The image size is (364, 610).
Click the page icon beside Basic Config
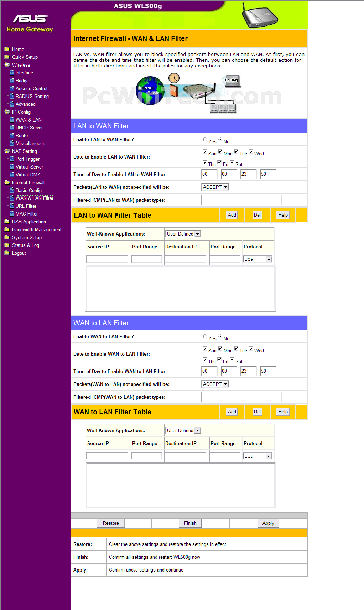12,190
